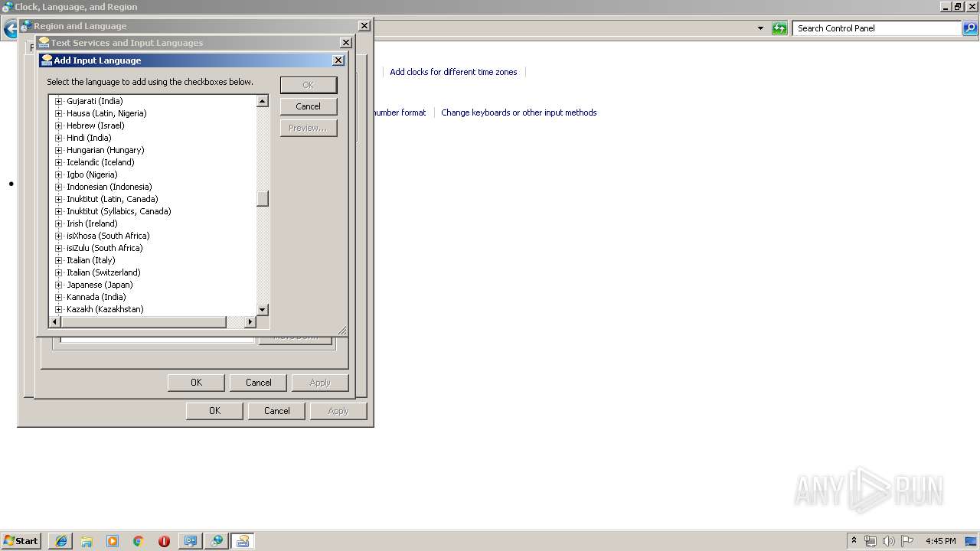Open the monitor app icon in taskbar
The image size is (980, 551).
click(191, 541)
